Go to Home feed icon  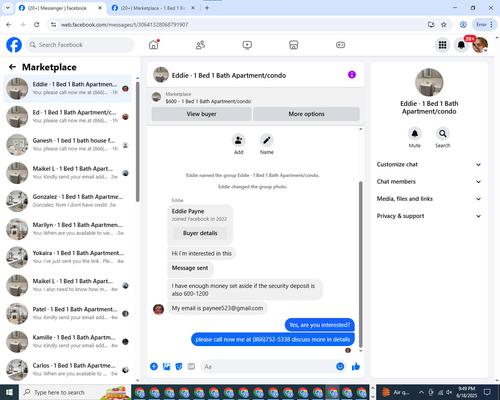154,45
